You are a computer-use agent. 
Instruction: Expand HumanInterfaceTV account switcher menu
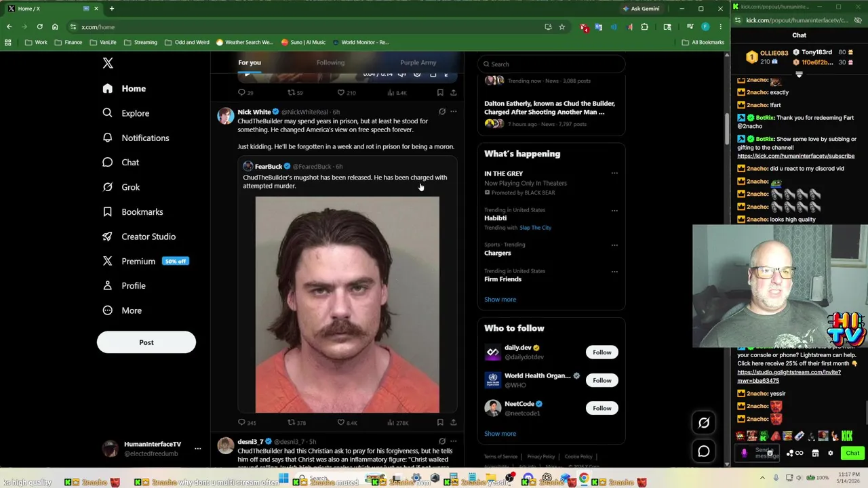(197, 449)
